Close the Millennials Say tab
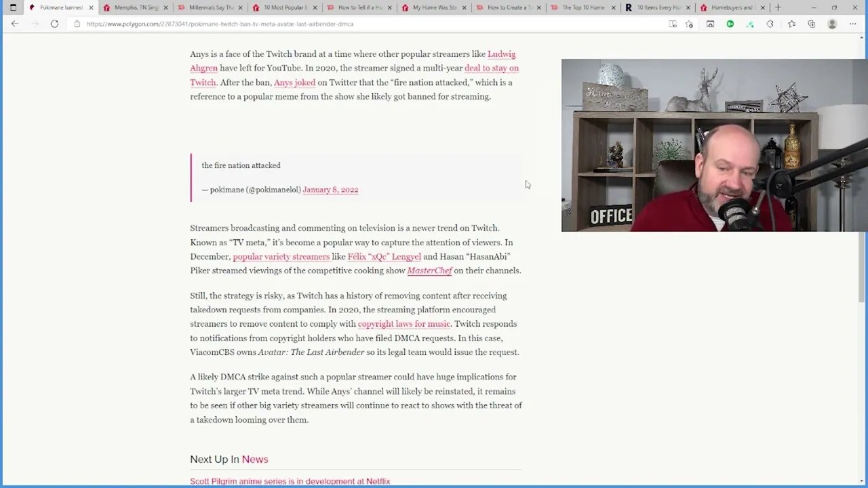This screenshot has height=488, width=868. (240, 7)
